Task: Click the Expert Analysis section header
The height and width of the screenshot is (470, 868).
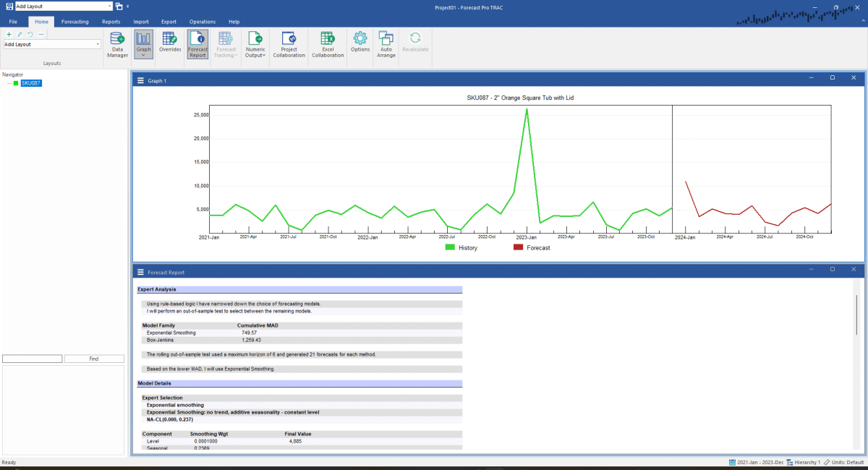Action: tap(299, 289)
